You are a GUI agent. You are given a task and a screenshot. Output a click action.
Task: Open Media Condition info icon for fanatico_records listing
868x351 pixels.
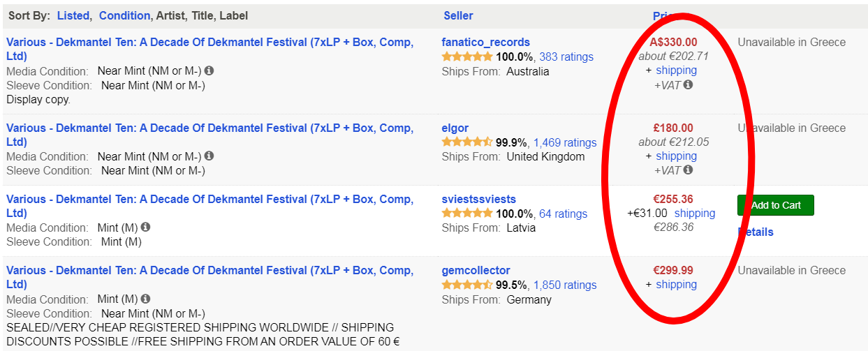coord(209,71)
